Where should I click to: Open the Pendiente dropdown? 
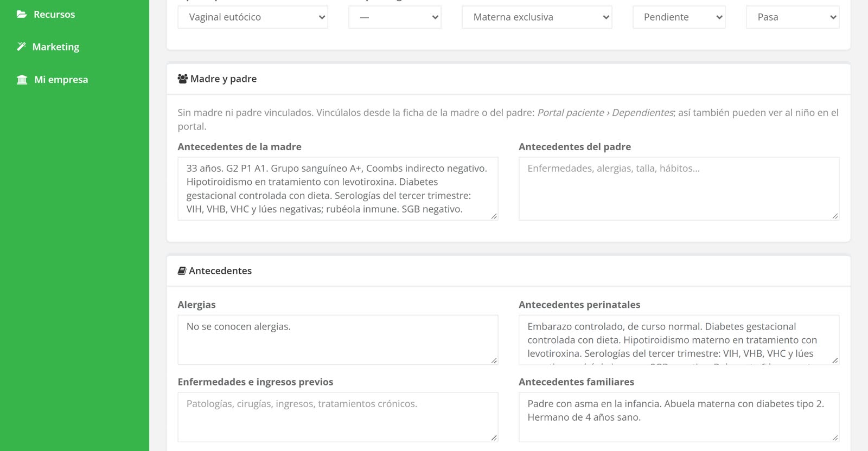[679, 17]
